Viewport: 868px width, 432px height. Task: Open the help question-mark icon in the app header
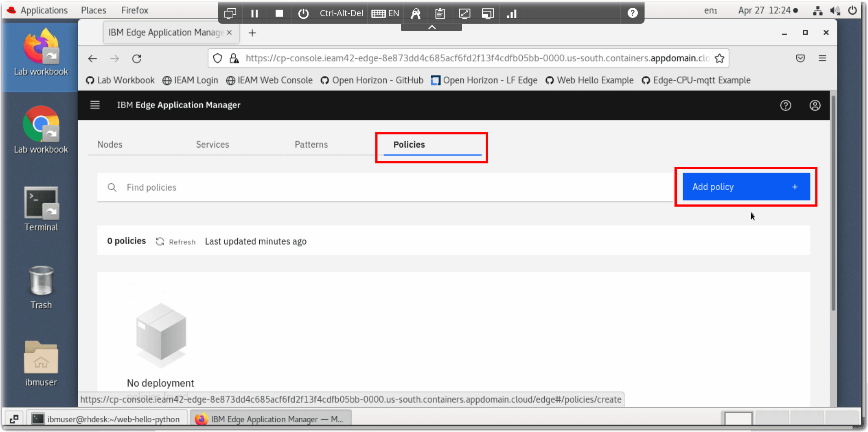pyautogui.click(x=786, y=106)
